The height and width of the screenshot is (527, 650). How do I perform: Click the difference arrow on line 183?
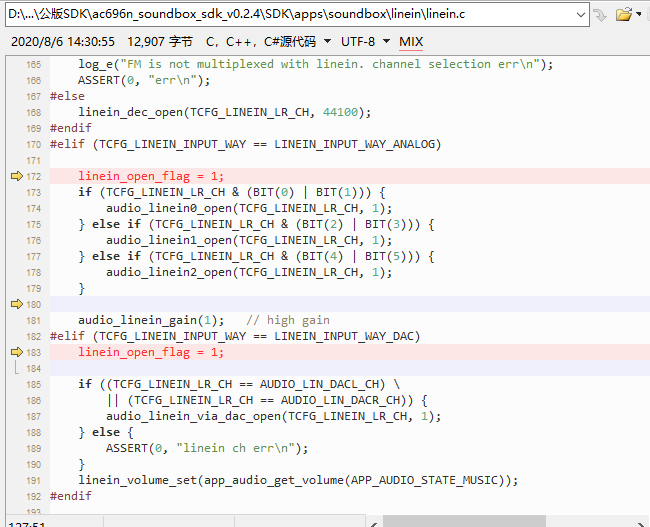click(x=16, y=352)
